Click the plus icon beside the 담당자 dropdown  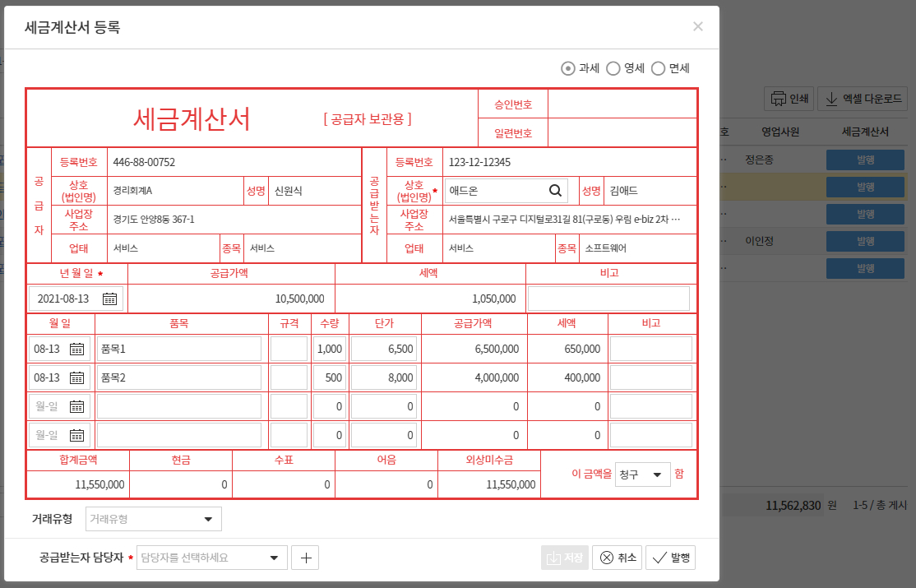pos(305,558)
